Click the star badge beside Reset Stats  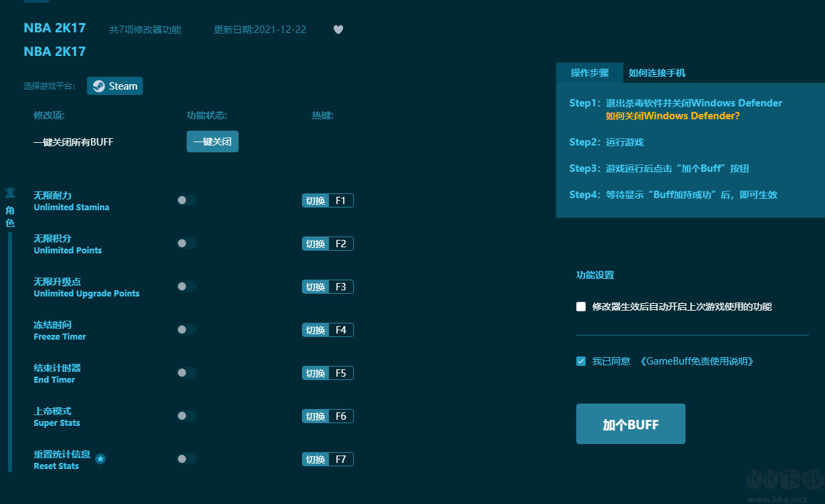(100, 459)
